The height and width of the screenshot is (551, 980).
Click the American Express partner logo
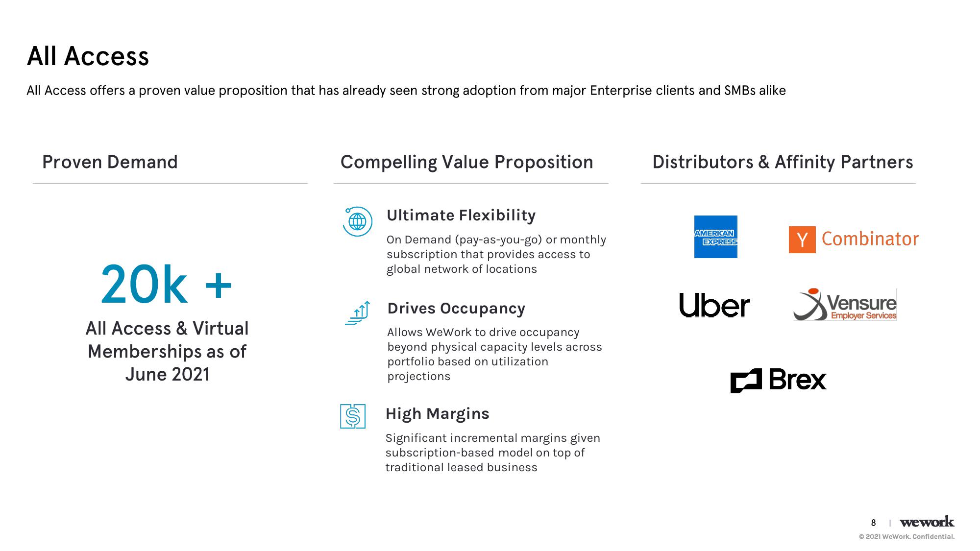point(715,237)
